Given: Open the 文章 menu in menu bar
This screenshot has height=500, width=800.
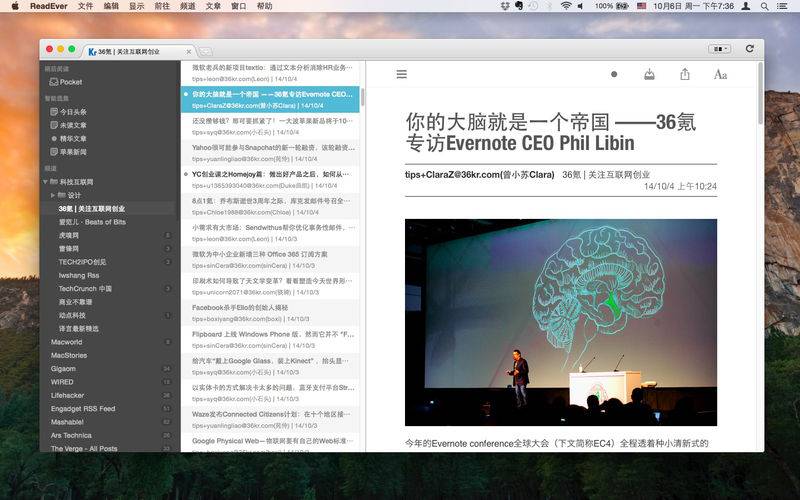Looking at the screenshot, I should [213, 6].
